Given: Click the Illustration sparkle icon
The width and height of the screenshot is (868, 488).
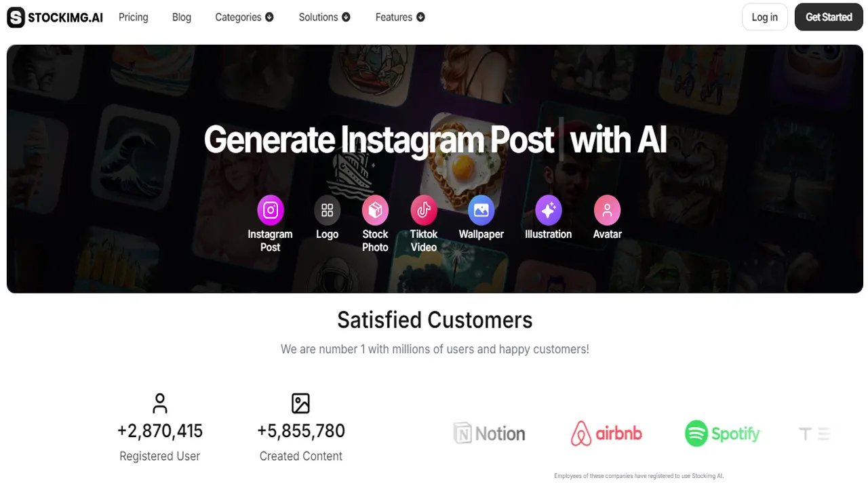Looking at the screenshot, I should click(549, 210).
